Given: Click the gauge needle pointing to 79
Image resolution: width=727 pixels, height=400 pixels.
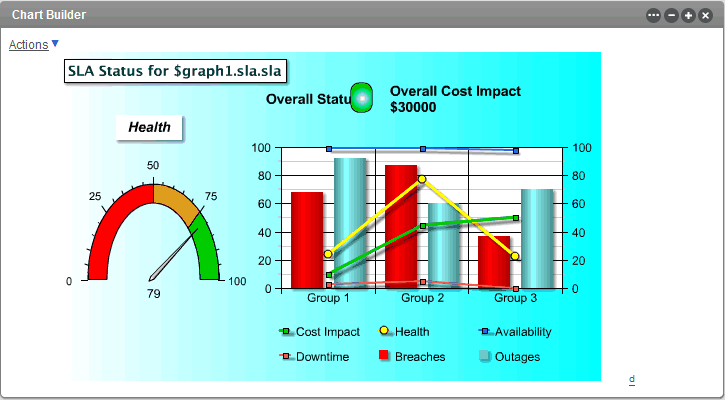Looking at the screenshot, I should tap(173, 255).
